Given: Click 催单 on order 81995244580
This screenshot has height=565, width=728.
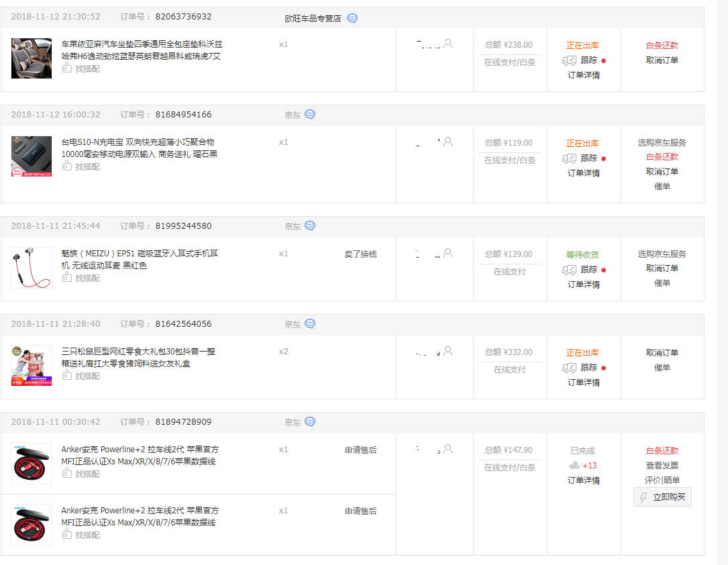Looking at the screenshot, I should (x=662, y=283).
